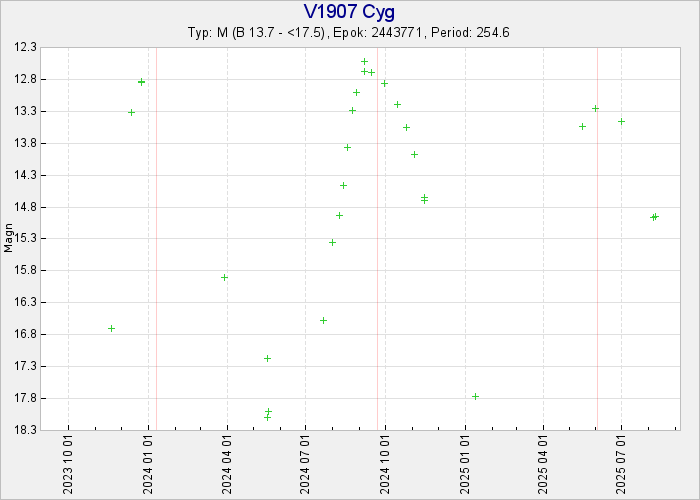This screenshot has width=700, height=500.
Task: Click the rightmost data point pair near magnitude 14.9
Action: point(654,216)
